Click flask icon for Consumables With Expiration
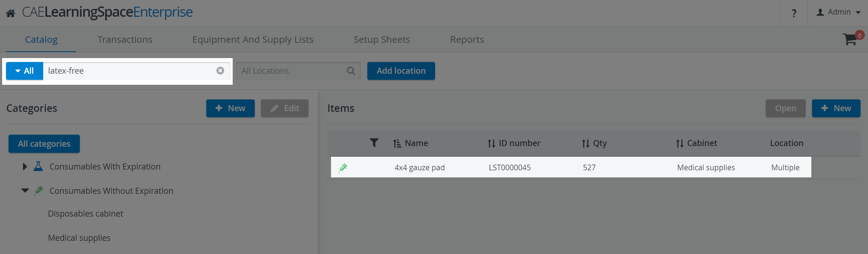 coord(38,166)
